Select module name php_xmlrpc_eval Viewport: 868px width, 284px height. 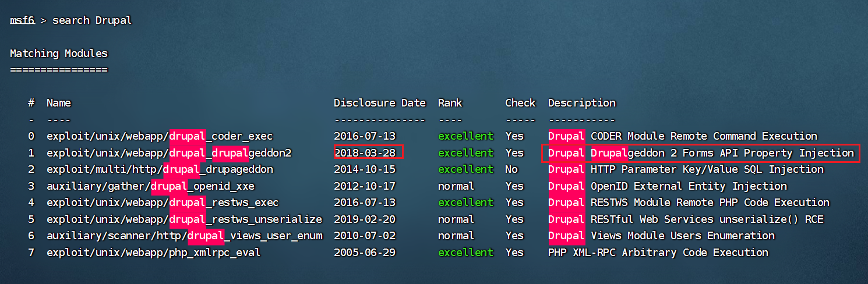(x=153, y=253)
